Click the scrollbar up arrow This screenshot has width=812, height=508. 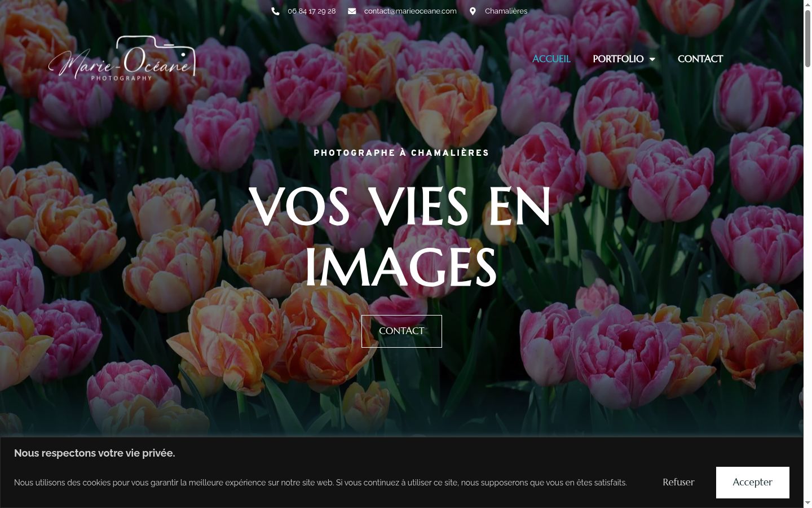coord(807,5)
